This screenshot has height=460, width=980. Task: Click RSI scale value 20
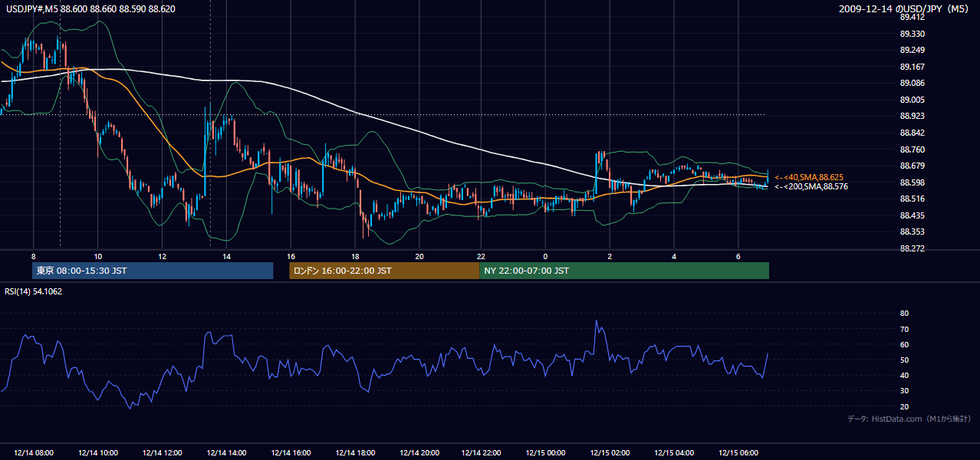[x=904, y=406]
